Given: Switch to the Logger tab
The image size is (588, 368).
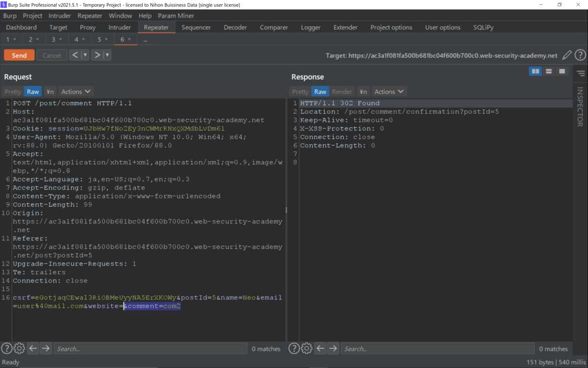Looking at the screenshot, I should tap(311, 27).
